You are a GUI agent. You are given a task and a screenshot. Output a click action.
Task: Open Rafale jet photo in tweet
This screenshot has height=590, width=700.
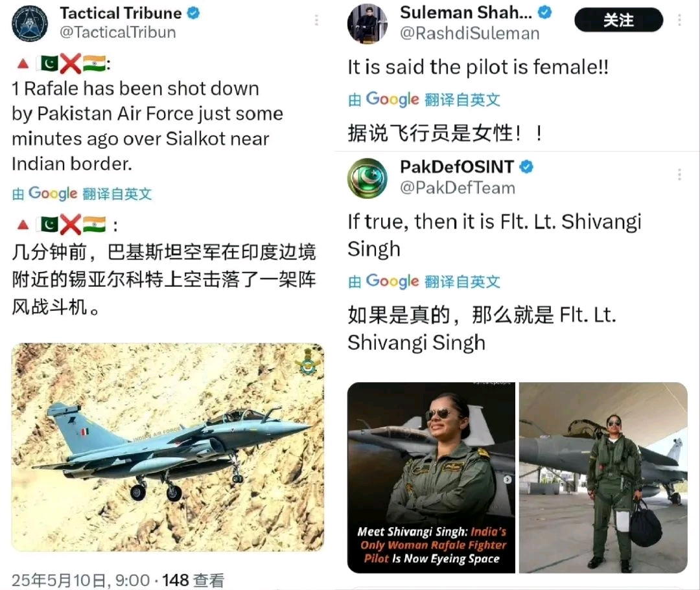pos(168,448)
